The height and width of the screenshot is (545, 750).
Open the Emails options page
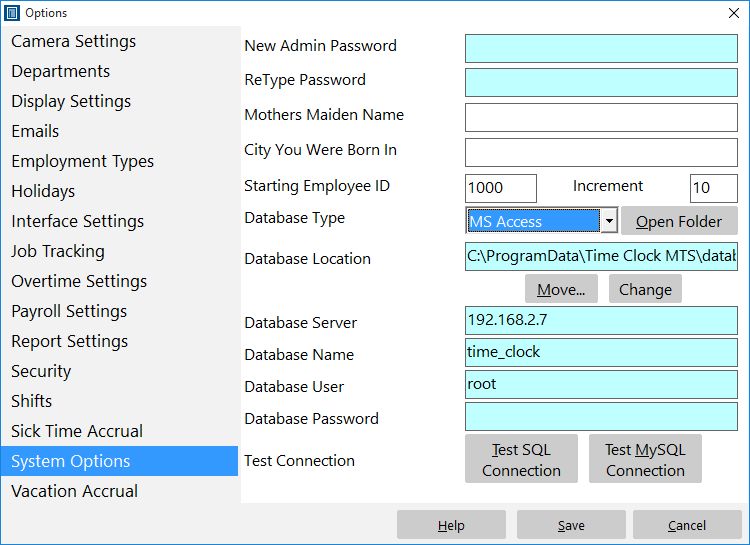[120, 131]
